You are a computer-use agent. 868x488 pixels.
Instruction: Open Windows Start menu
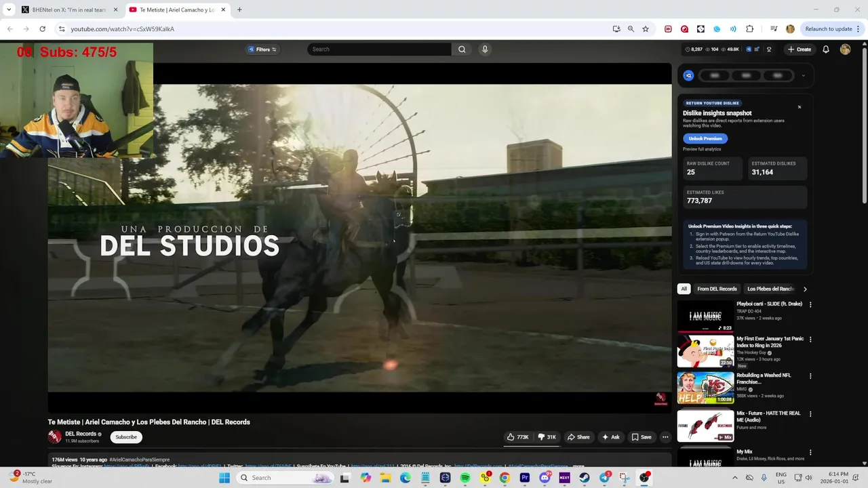(x=224, y=478)
